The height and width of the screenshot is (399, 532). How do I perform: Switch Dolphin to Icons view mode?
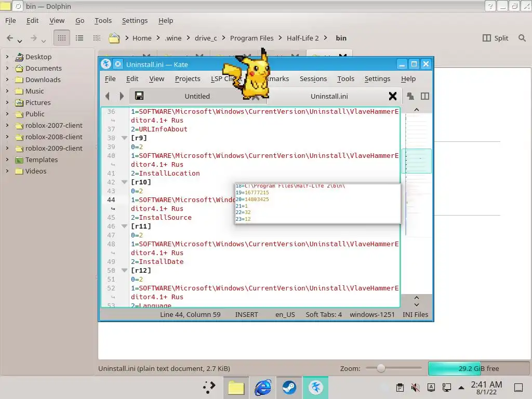[62, 37]
